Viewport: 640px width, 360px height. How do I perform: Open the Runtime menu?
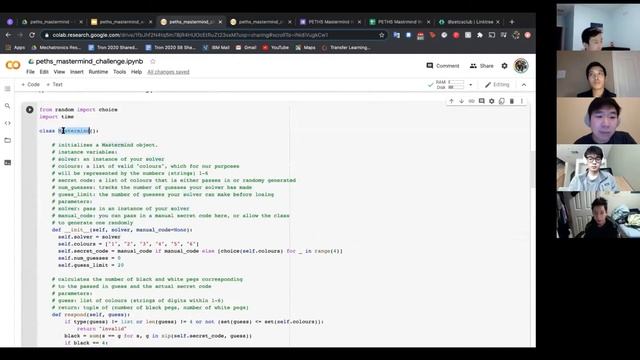[x=98, y=72]
